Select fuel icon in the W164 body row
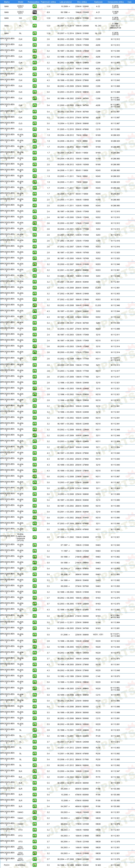The image size is (135, 868). [35, 622]
